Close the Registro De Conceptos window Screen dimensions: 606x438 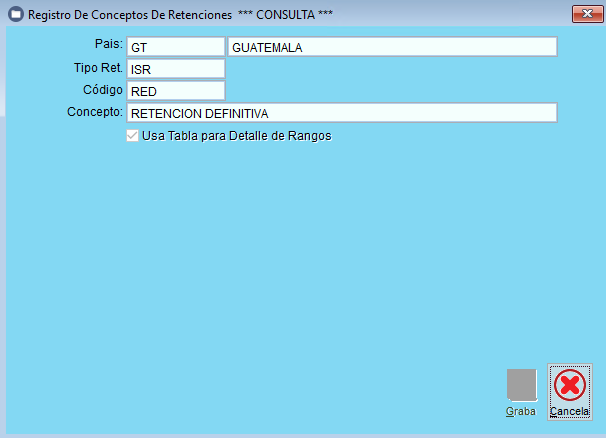coord(584,14)
